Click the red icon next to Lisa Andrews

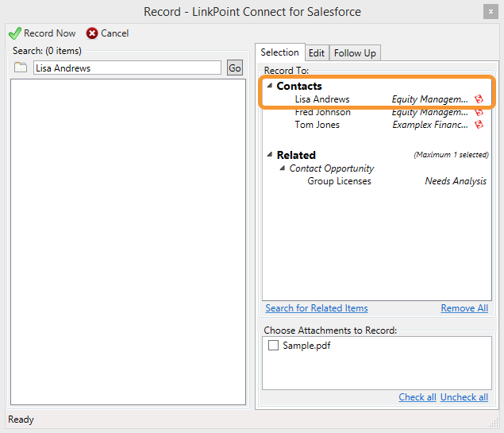pyautogui.click(x=479, y=99)
